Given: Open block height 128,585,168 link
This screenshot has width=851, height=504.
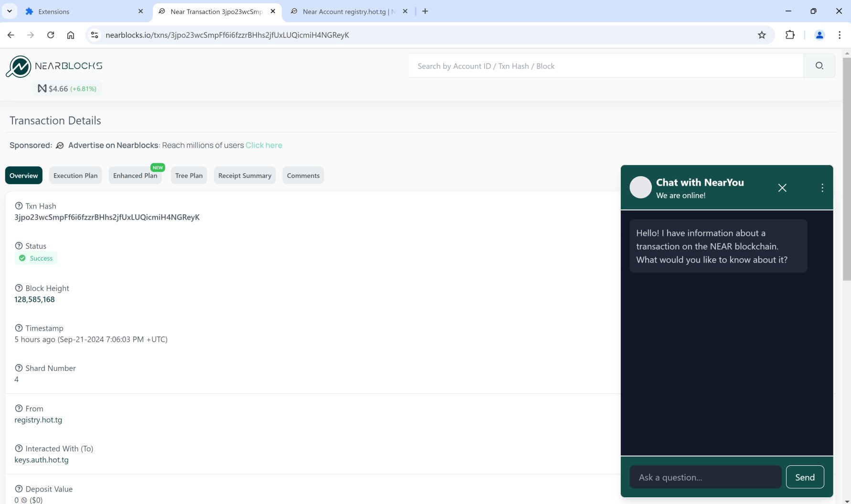Looking at the screenshot, I should tap(34, 299).
